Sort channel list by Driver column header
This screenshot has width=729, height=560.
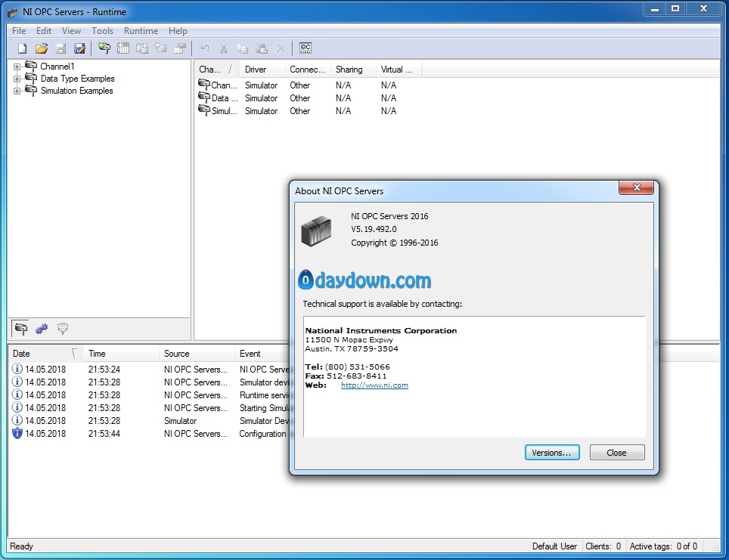(262, 70)
